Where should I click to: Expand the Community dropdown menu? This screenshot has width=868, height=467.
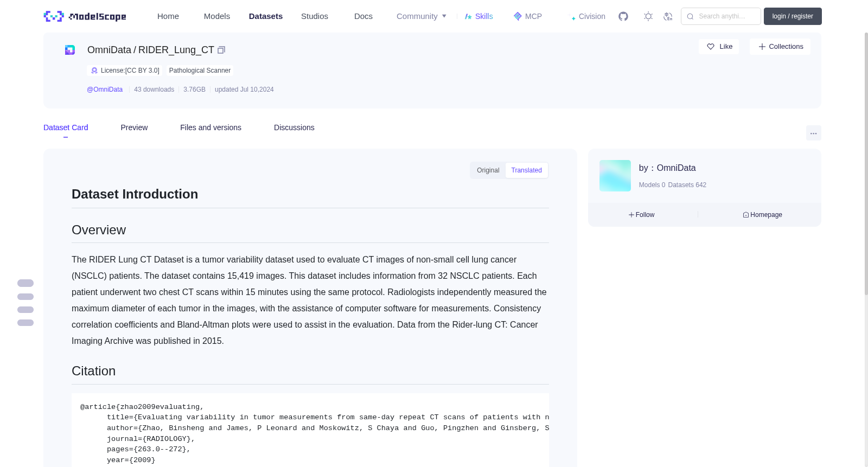422,16
